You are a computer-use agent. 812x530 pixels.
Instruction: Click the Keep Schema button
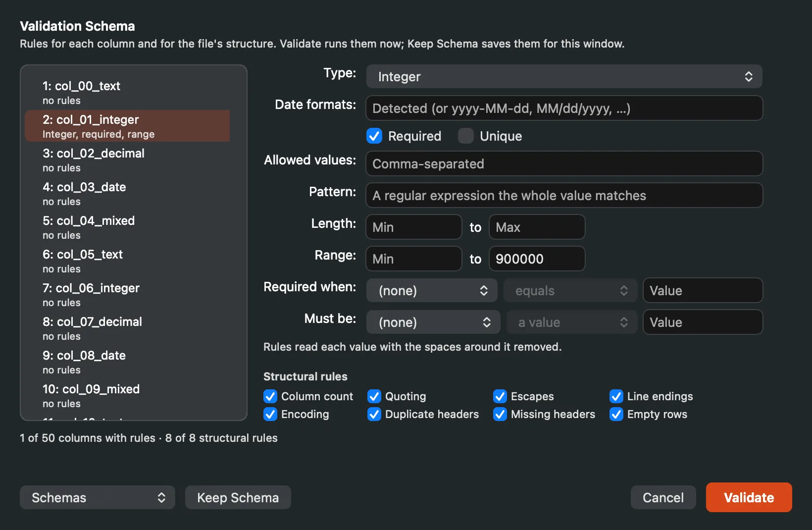(x=238, y=497)
